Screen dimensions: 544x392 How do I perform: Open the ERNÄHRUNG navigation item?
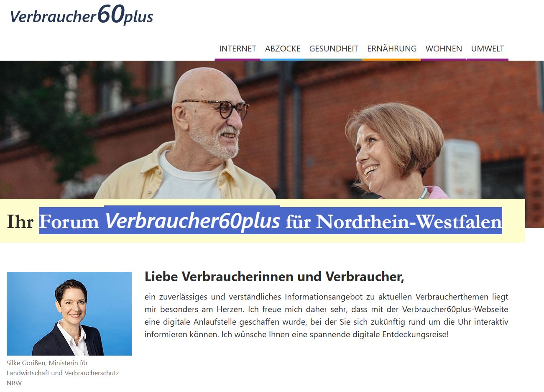(x=392, y=49)
